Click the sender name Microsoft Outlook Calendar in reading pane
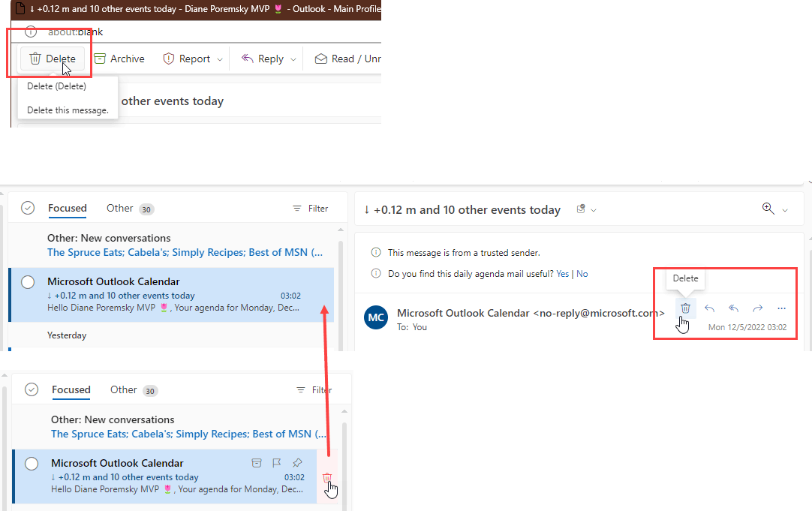The width and height of the screenshot is (812, 511). (x=464, y=313)
